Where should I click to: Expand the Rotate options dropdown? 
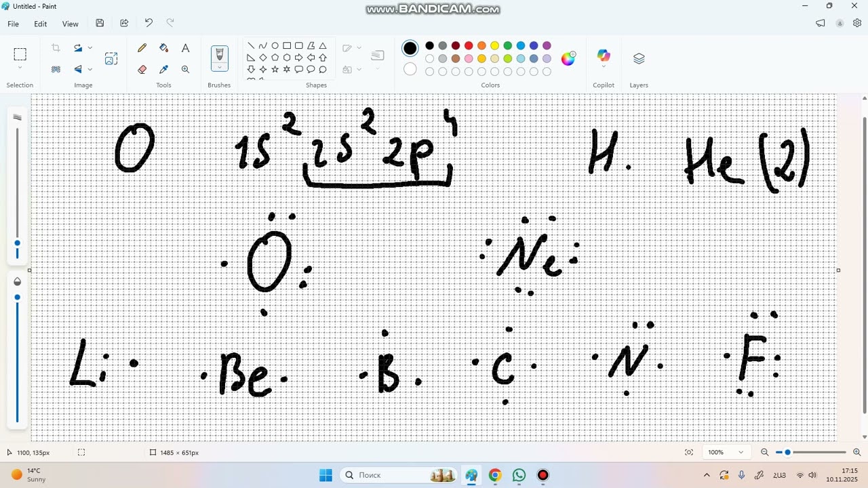coord(90,48)
